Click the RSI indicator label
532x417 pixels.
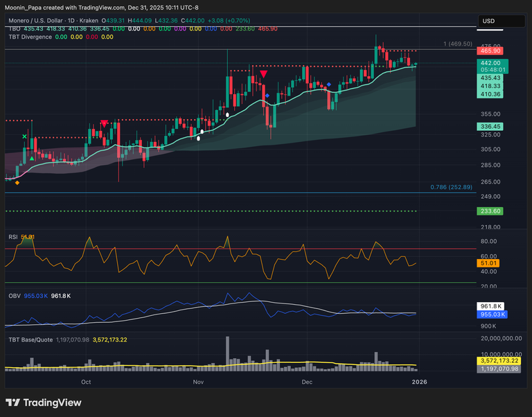13,237
